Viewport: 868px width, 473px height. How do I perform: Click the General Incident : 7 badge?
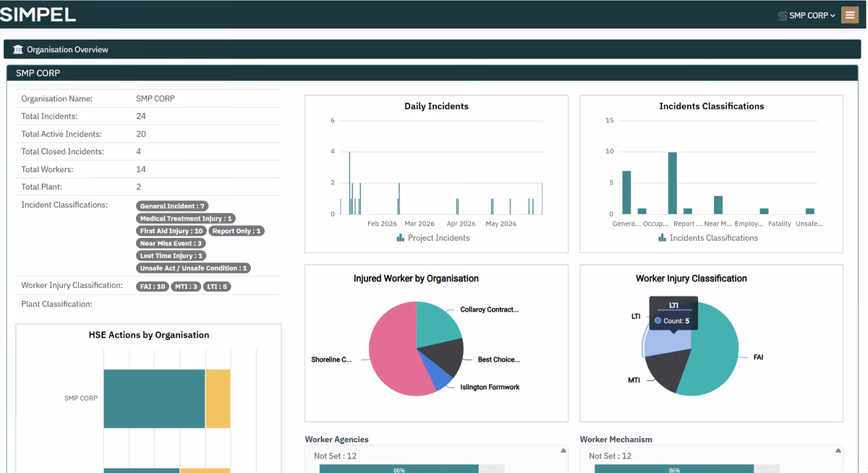pos(173,206)
